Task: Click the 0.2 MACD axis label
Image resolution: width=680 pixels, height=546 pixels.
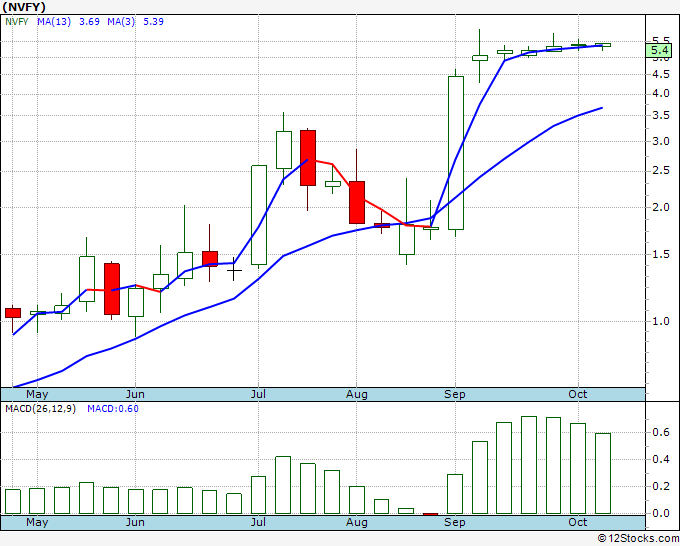Action: 661,486
